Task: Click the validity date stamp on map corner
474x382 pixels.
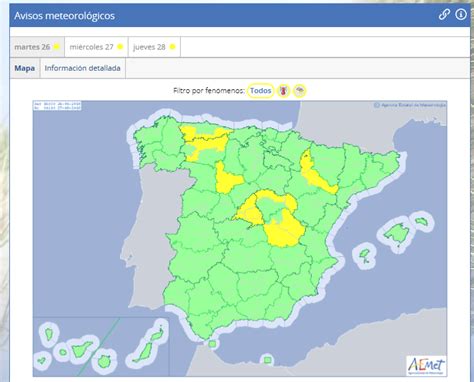Action: click(x=57, y=106)
